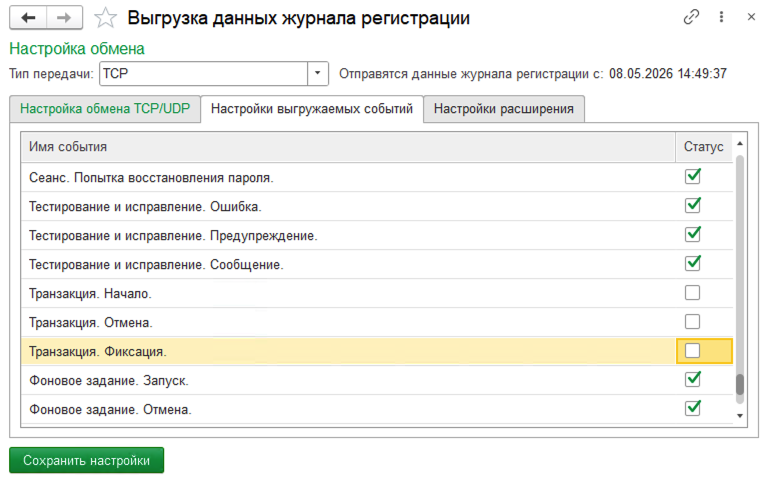Copy link using the chain icon
766x483 pixels.
pyautogui.click(x=691, y=17)
